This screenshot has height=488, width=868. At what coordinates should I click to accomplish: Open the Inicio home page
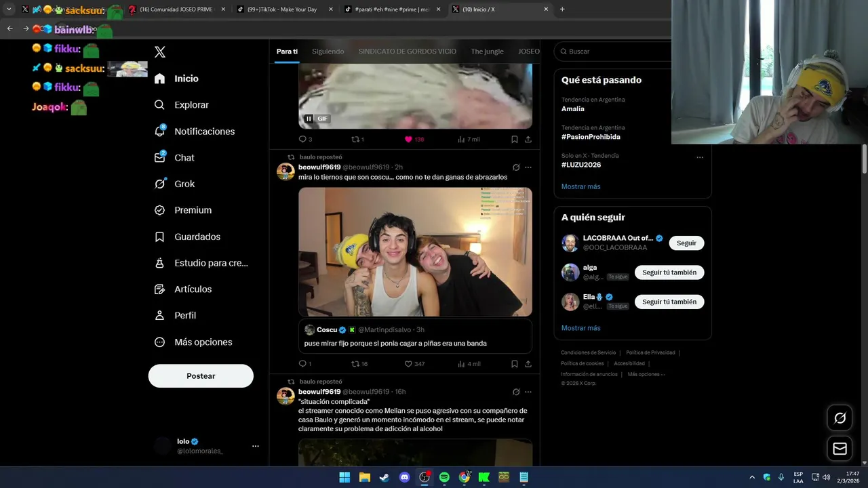coord(176,79)
